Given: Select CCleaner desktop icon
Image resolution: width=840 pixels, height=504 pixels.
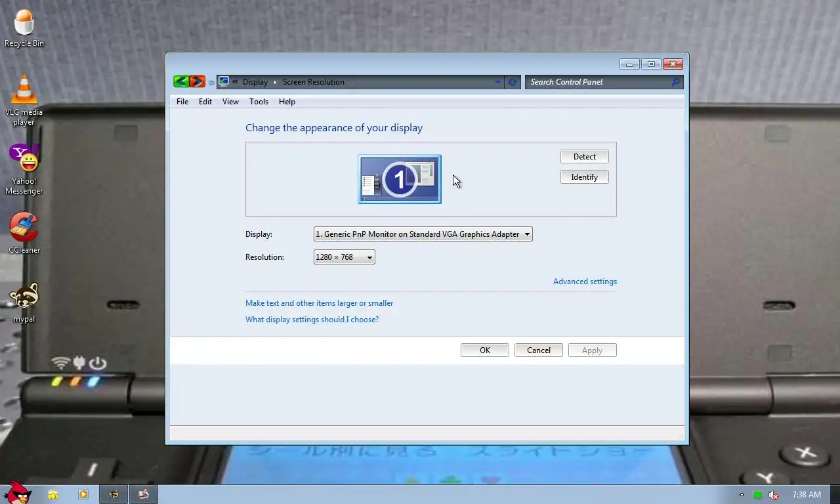Looking at the screenshot, I should click(x=24, y=234).
